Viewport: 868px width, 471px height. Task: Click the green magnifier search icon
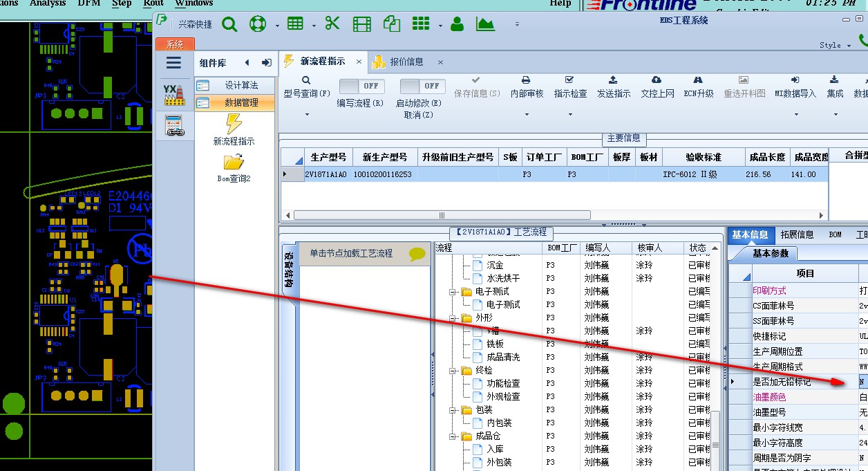pos(229,24)
